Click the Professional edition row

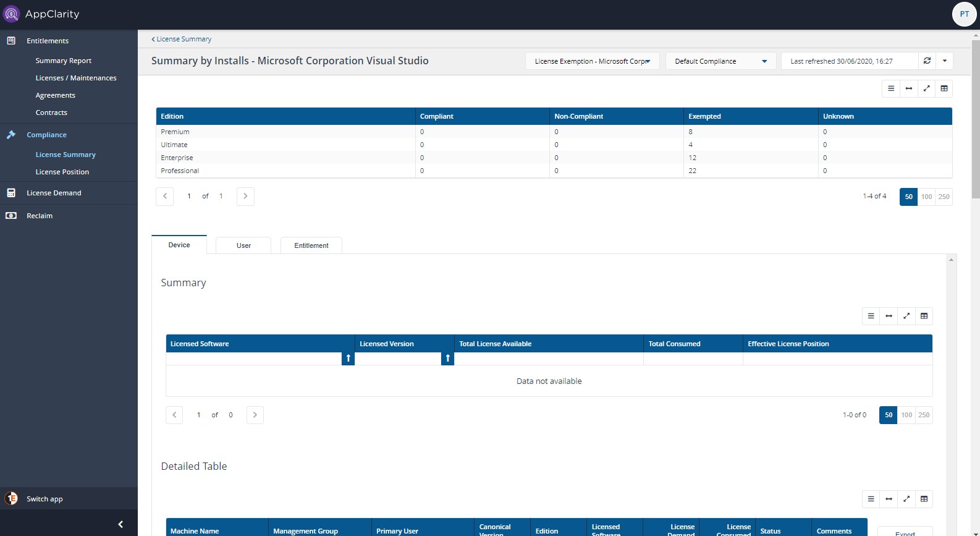554,171
